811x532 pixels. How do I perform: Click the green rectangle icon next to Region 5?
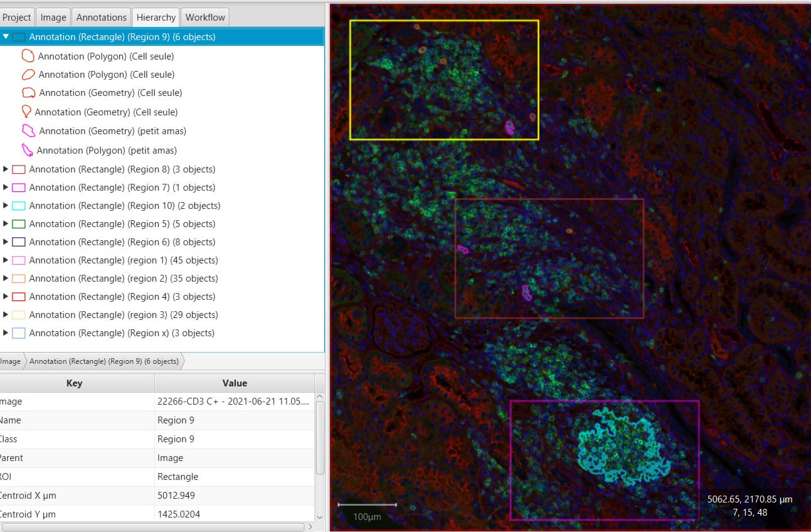(x=18, y=223)
